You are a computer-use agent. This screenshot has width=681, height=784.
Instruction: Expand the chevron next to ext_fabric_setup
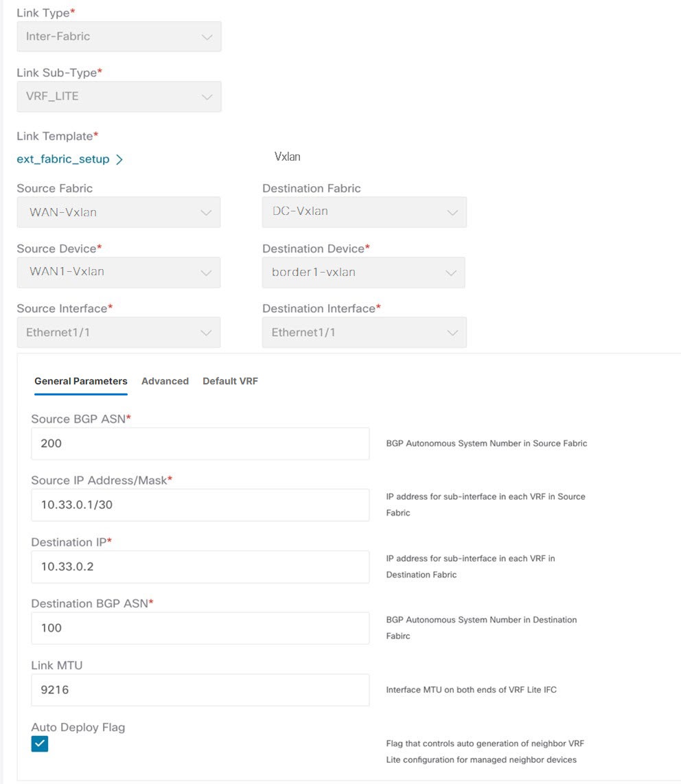point(121,159)
